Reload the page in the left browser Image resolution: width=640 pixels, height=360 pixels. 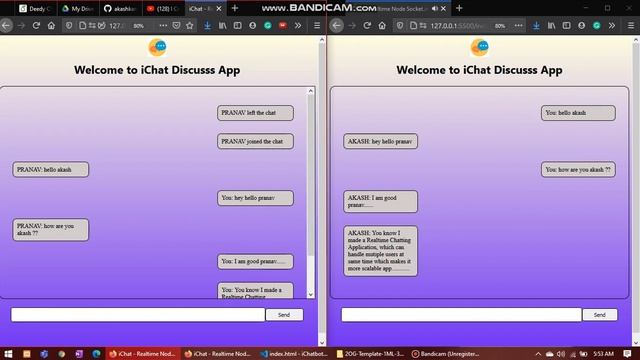click(36, 26)
